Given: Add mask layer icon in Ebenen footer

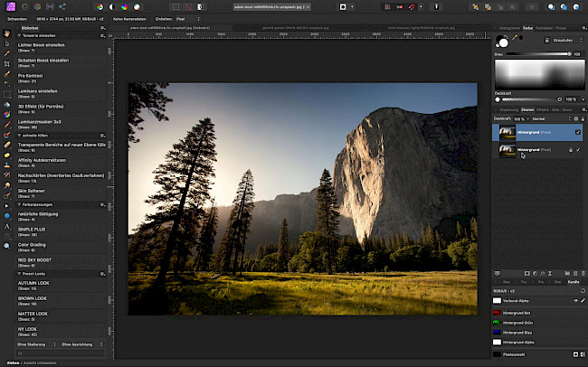Looking at the screenshot, I should (x=526, y=273).
